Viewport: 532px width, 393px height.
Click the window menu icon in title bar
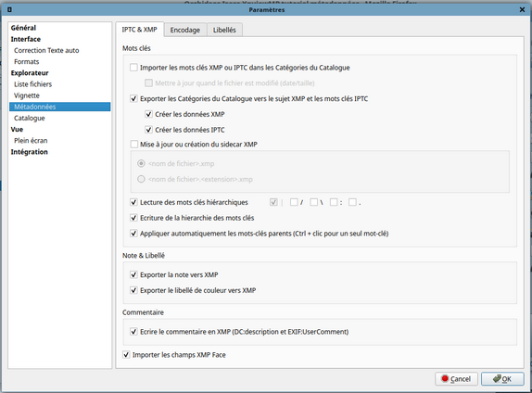point(9,10)
